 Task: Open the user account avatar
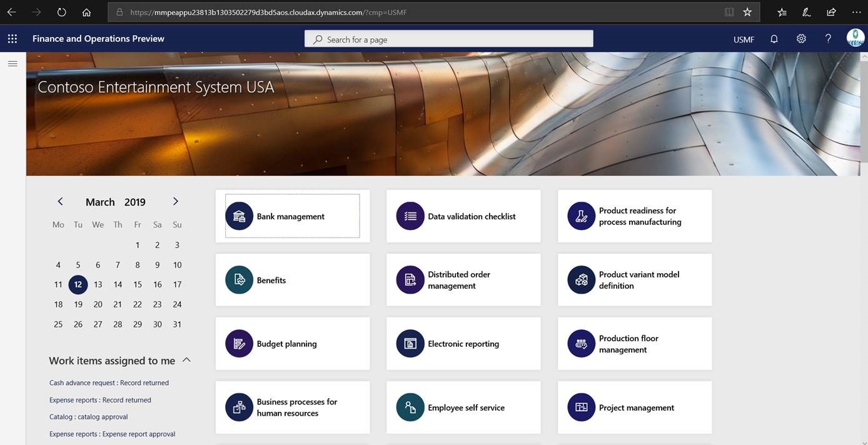tap(855, 38)
